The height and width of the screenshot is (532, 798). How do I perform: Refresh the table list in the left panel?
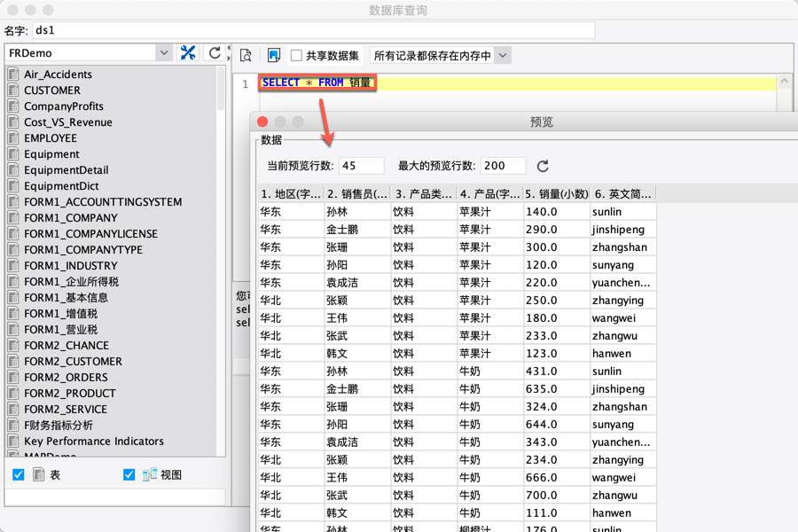(215, 53)
